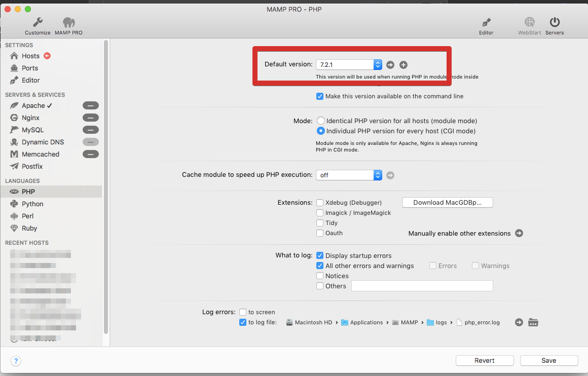The image size is (588, 376).
Task: Click the arrow icon beside cache module dropdown
Action: click(390, 175)
